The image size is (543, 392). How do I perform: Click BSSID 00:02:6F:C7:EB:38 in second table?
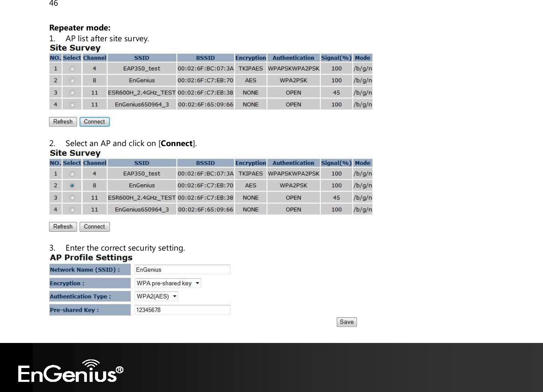pos(206,198)
